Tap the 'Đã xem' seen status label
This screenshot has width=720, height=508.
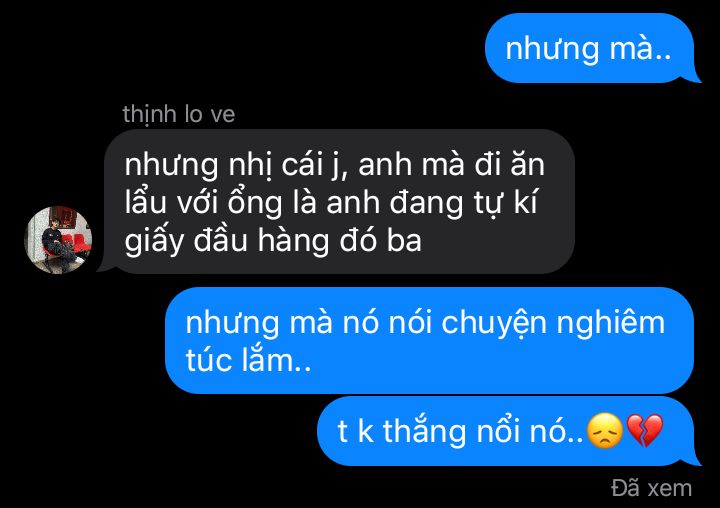point(651,488)
